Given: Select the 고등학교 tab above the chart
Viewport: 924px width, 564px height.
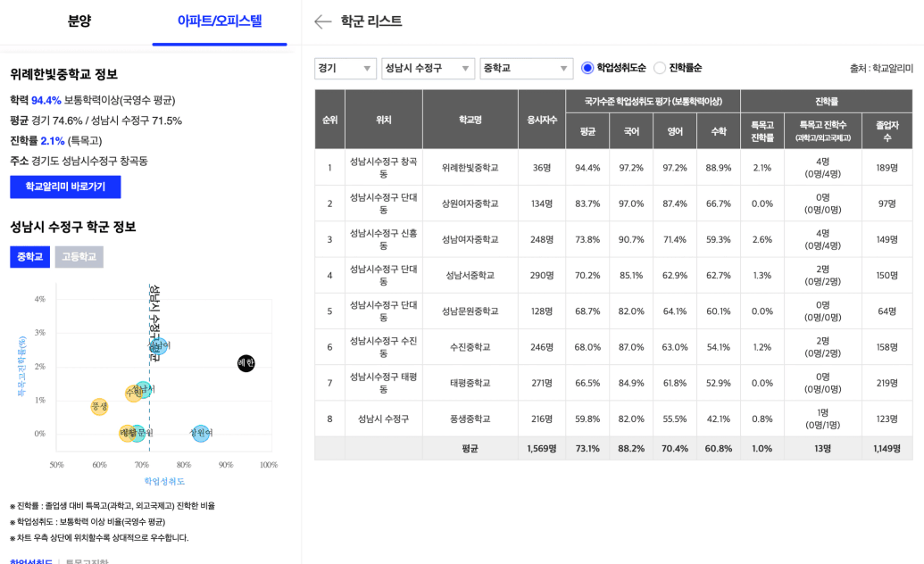Looking at the screenshot, I should pos(79,257).
